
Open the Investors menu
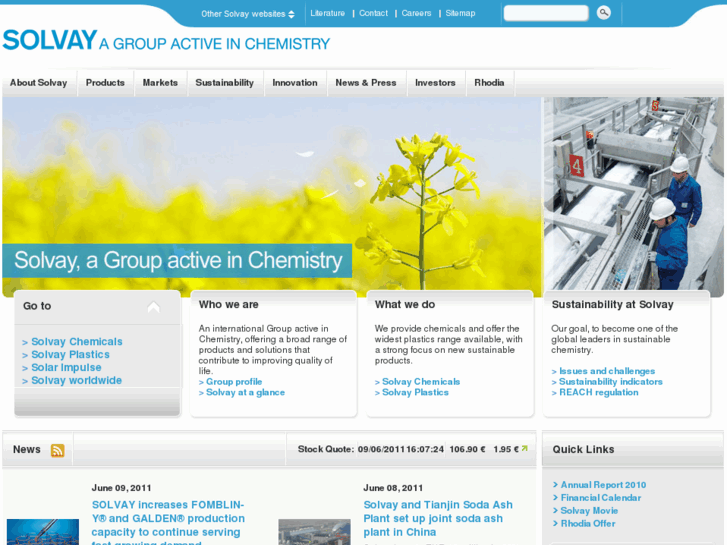click(435, 83)
